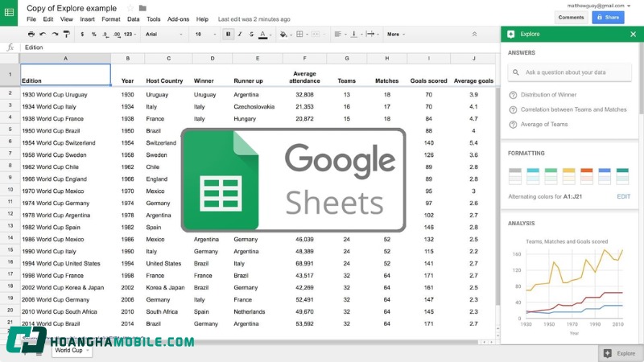The width and height of the screenshot is (644, 362).
Task: Select the Distribution of Winner suggestion
Action: pos(548,95)
